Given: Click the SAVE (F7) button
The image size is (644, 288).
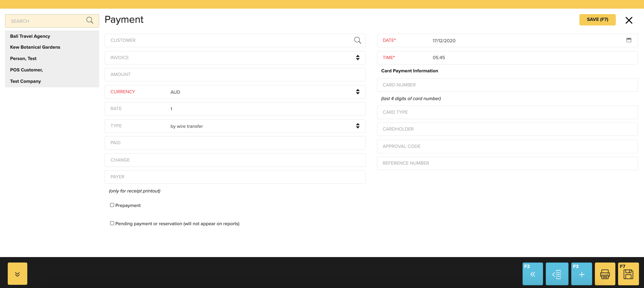Looking at the screenshot, I should click(x=597, y=20).
